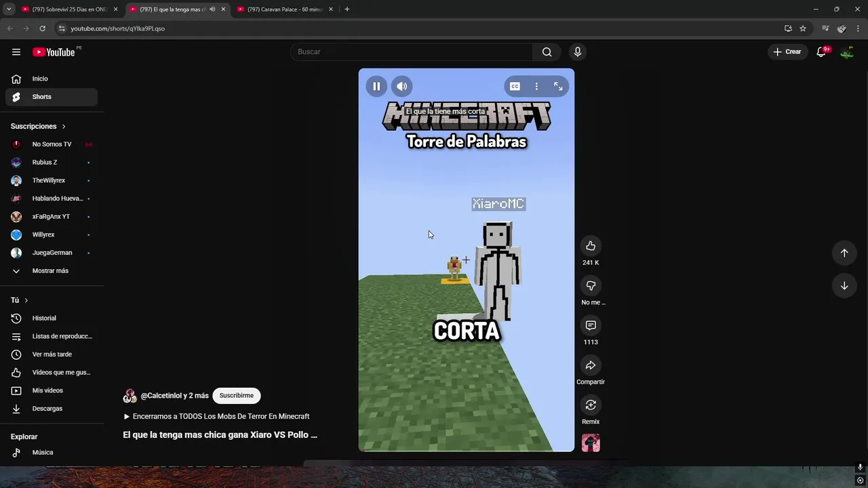The height and width of the screenshot is (488, 868).
Task: Open the Compartir share dialog
Action: click(591, 365)
